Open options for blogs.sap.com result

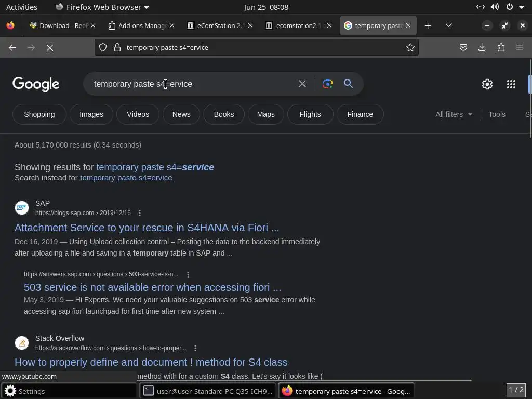139,213
